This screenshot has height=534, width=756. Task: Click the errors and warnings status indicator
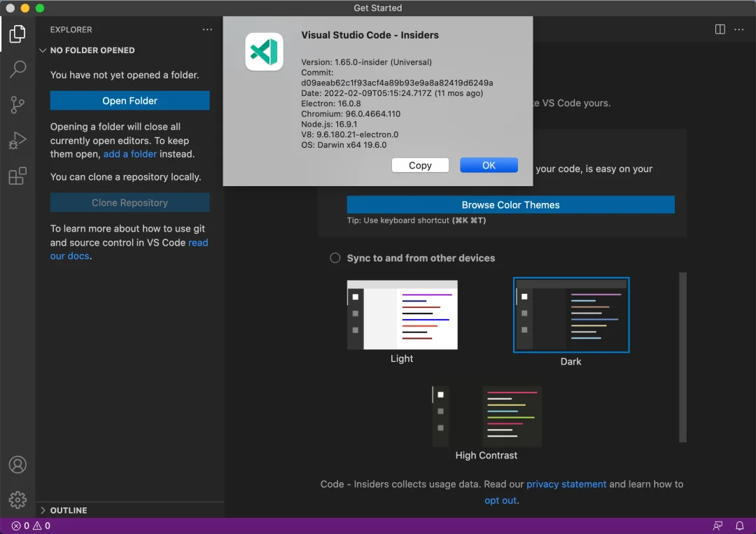tap(31, 526)
